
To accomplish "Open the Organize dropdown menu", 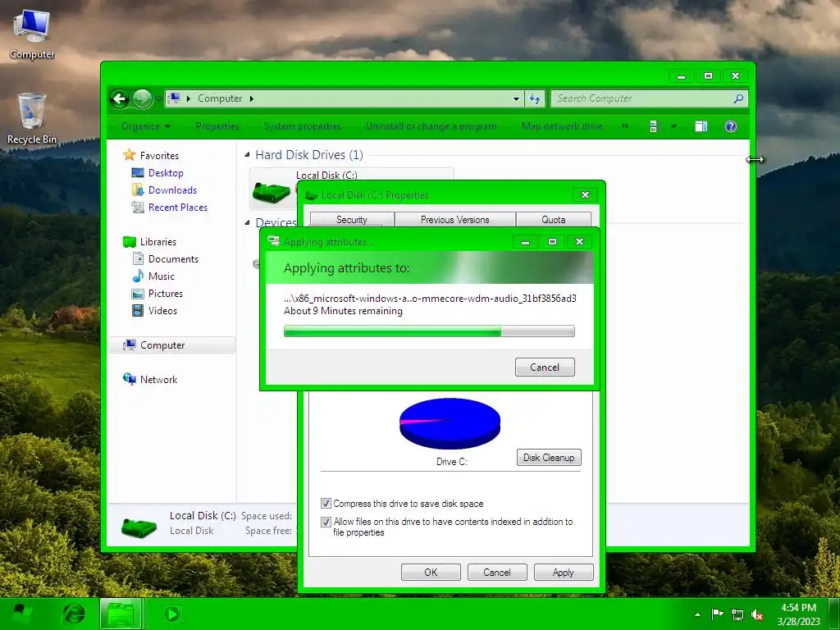I will (x=146, y=126).
